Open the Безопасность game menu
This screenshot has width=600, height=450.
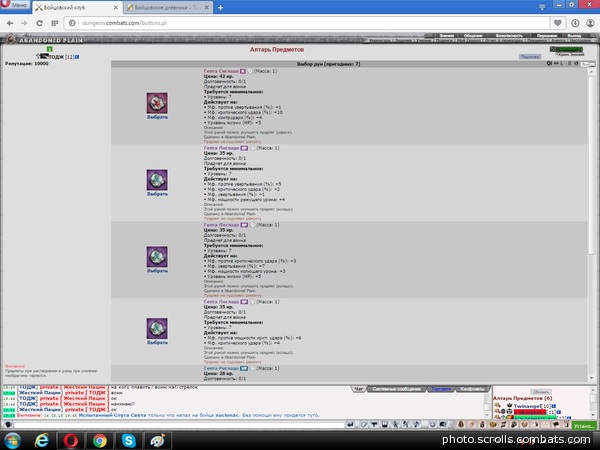pyautogui.click(x=509, y=36)
